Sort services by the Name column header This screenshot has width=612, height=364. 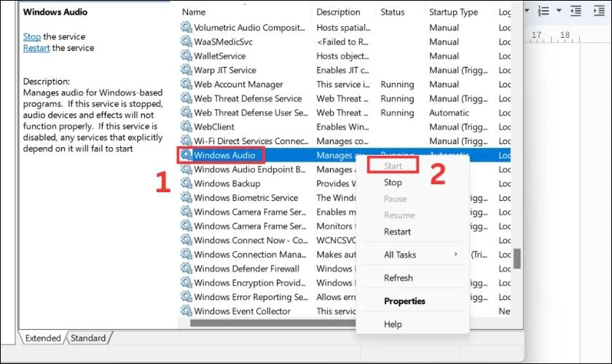click(194, 12)
